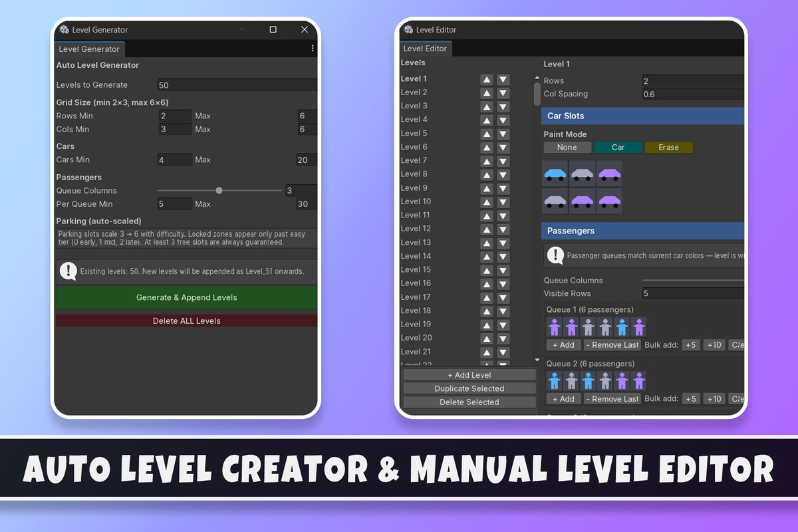Set Paint Mode to None
Viewport: 798px width, 532px height.
(x=567, y=148)
